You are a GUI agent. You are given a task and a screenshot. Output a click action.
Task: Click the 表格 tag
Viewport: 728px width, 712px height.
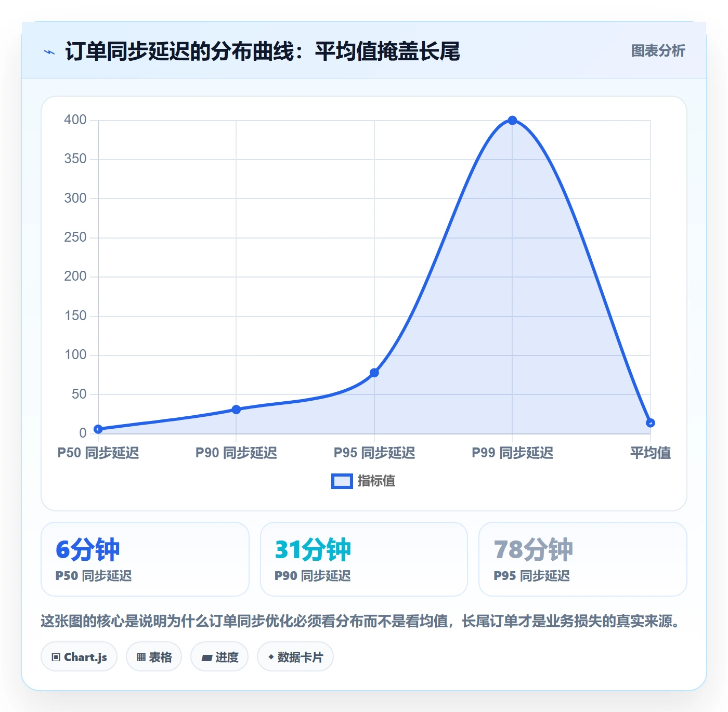click(154, 657)
